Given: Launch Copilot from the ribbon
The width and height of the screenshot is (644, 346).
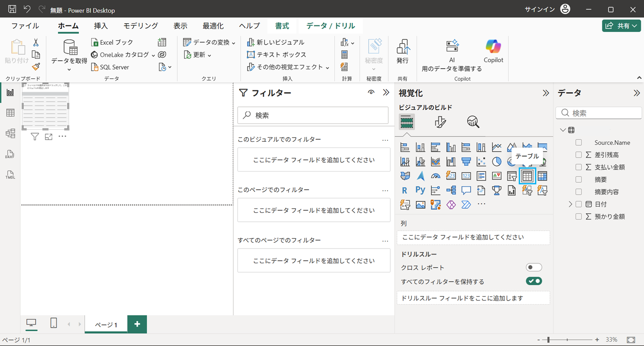Looking at the screenshot, I should pos(493,51).
